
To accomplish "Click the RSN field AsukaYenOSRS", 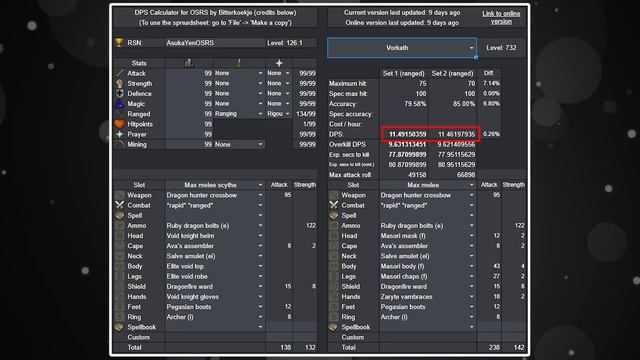I will coord(215,42).
